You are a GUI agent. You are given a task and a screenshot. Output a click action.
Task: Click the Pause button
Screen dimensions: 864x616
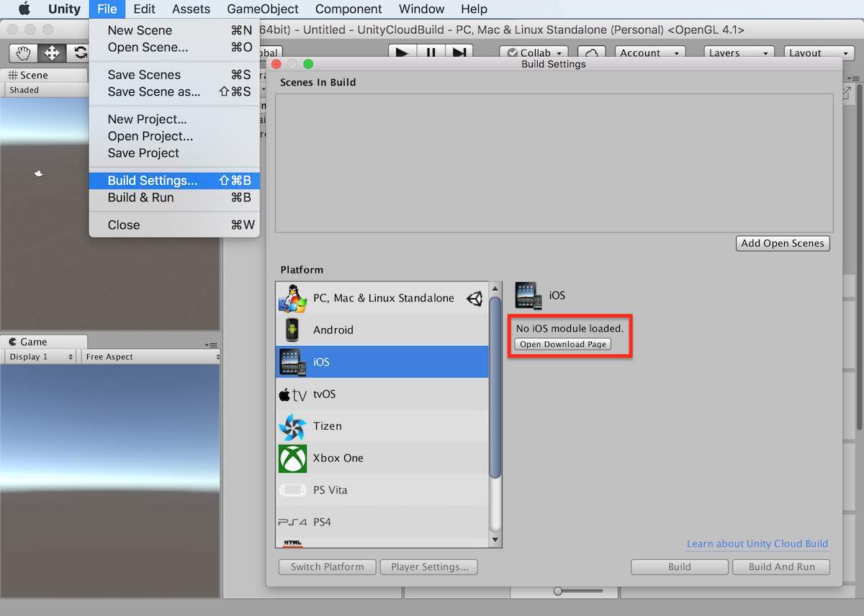[431, 53]
